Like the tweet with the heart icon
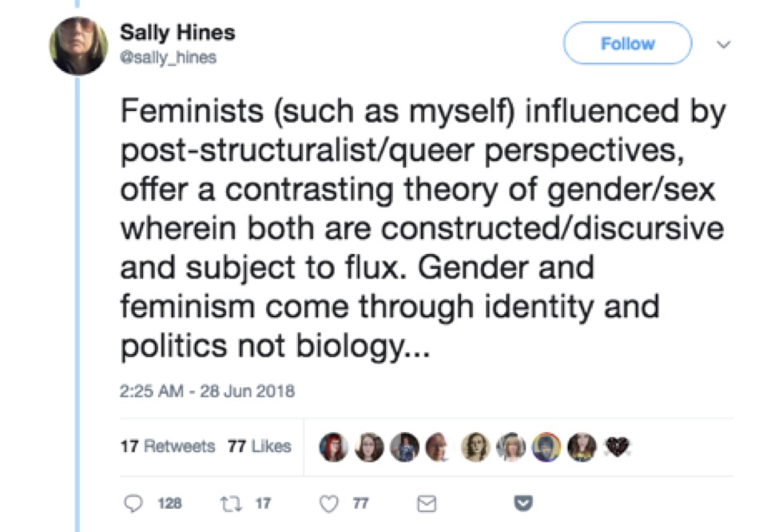The width and height of the screenshot is (779, 532). tap(327, 503)
